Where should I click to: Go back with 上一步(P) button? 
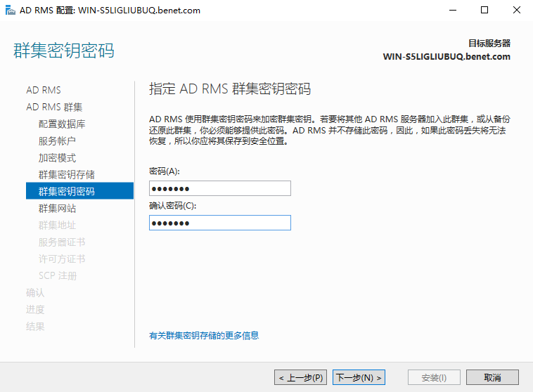pyautogui.click(x=300, y=377)
